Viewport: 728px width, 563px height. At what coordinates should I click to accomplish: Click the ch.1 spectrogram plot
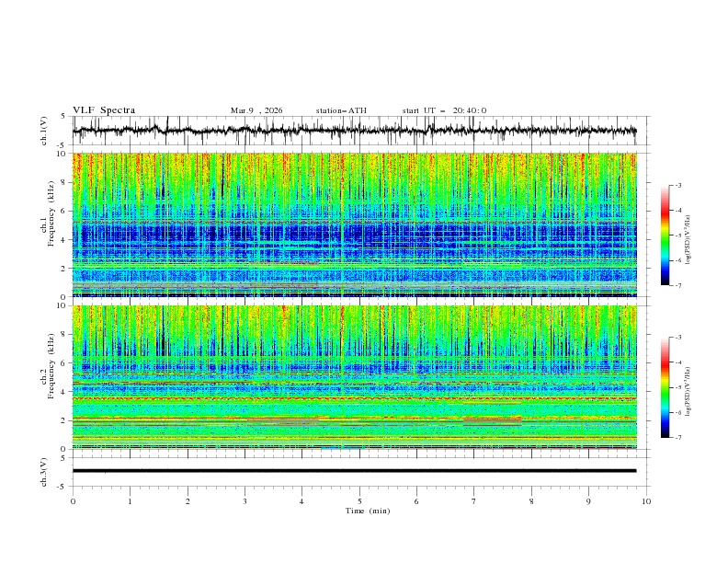click(x=354, y=224)
